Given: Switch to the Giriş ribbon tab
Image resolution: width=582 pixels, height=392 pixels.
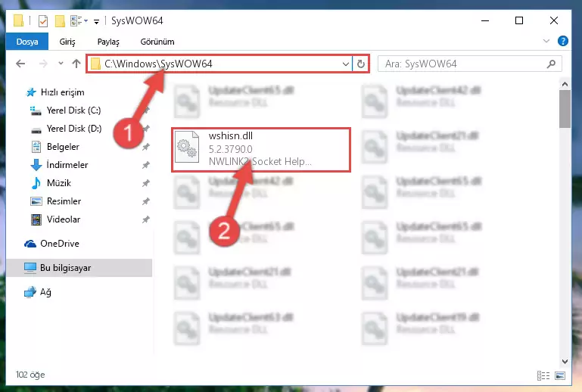Looking at the screenshot, I should 67,42.
